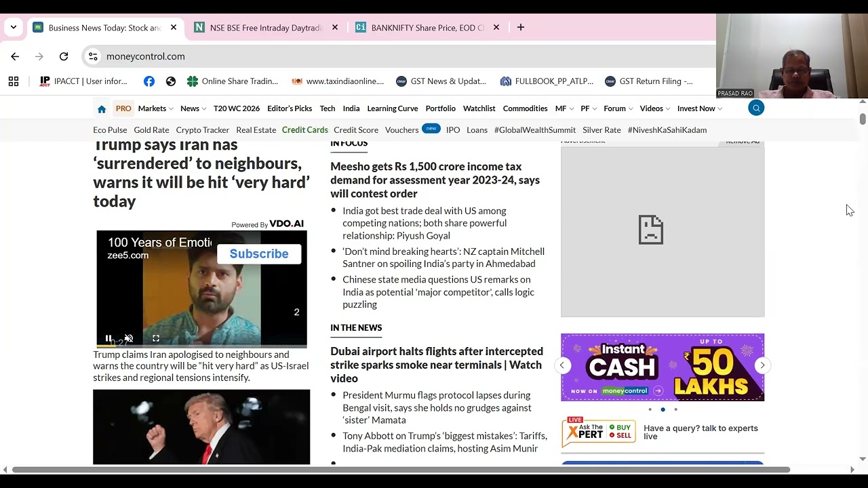Open the taxindiaonline bookmark
Viewport: 868px width, 488px height.
[338, 81]
